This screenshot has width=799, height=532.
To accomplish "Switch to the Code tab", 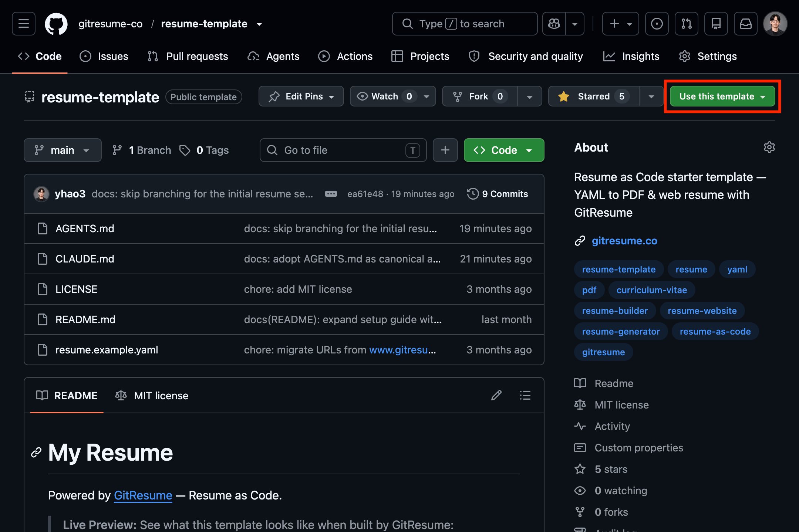I will 40,56.
